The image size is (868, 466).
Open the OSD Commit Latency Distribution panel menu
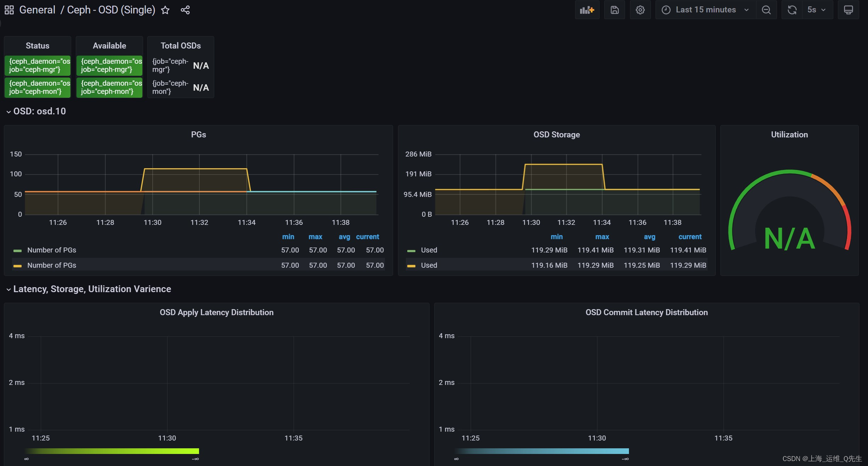tap(646, 312)
